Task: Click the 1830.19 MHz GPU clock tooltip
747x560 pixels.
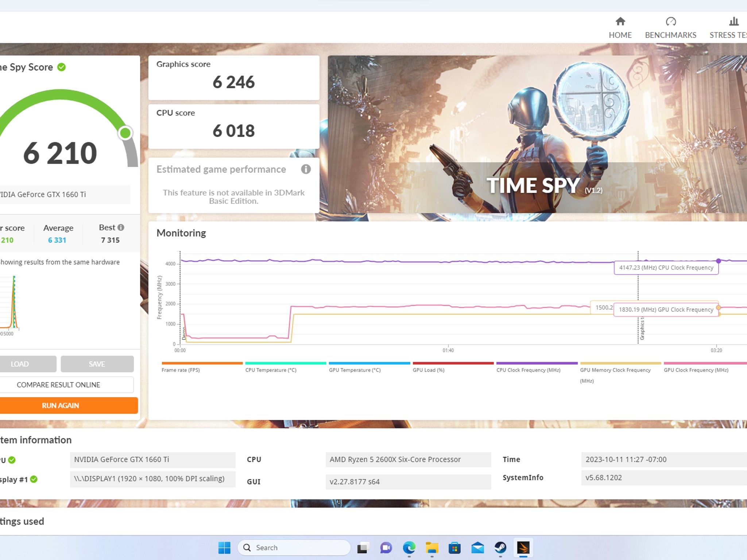Action: point(666,310)
